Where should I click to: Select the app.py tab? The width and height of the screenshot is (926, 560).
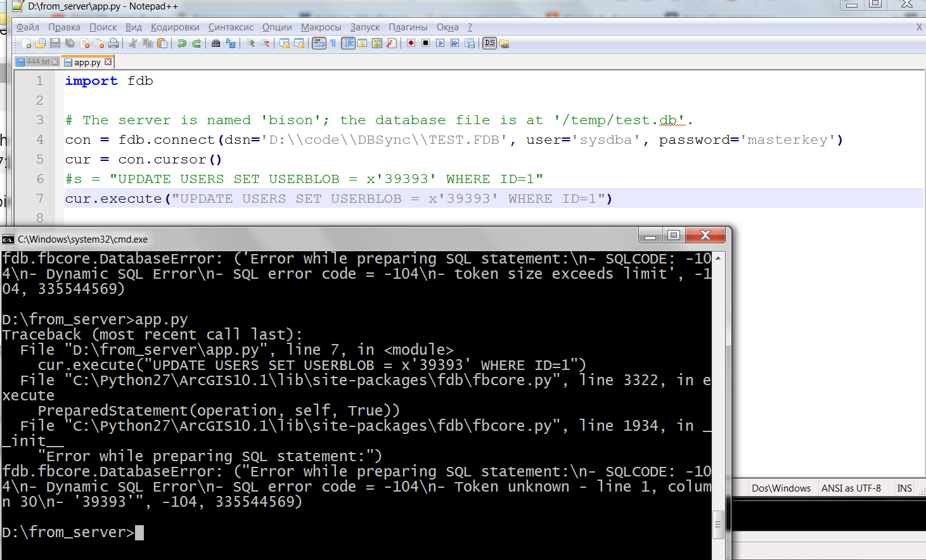87,62
